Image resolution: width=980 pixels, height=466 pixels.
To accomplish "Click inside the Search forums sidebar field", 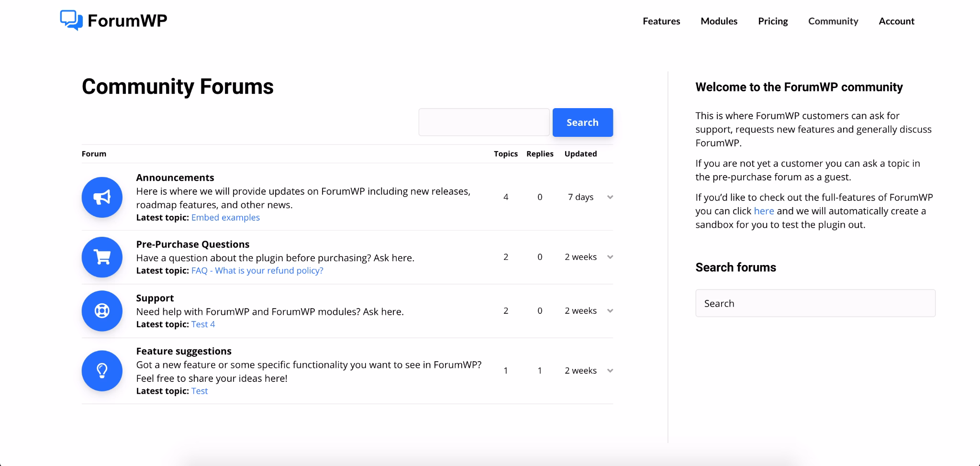I will click(x=814, y=303).
